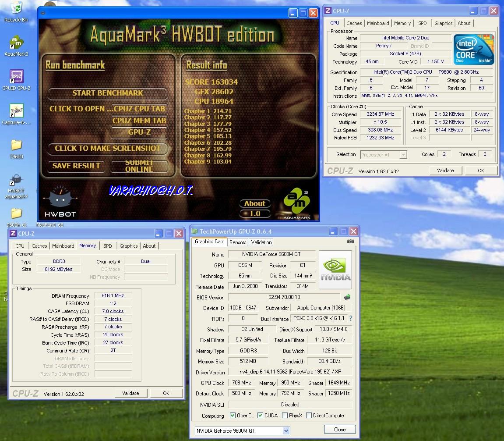The image size is (504, 441).
Task: Select Graphics Card tab in GPU-Z
Action: click(x=210, y=242)
